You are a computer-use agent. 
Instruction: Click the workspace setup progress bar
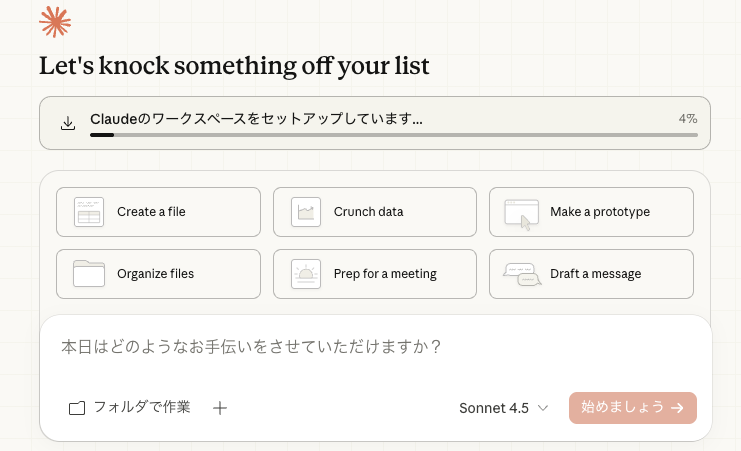(x=394, y=135)
